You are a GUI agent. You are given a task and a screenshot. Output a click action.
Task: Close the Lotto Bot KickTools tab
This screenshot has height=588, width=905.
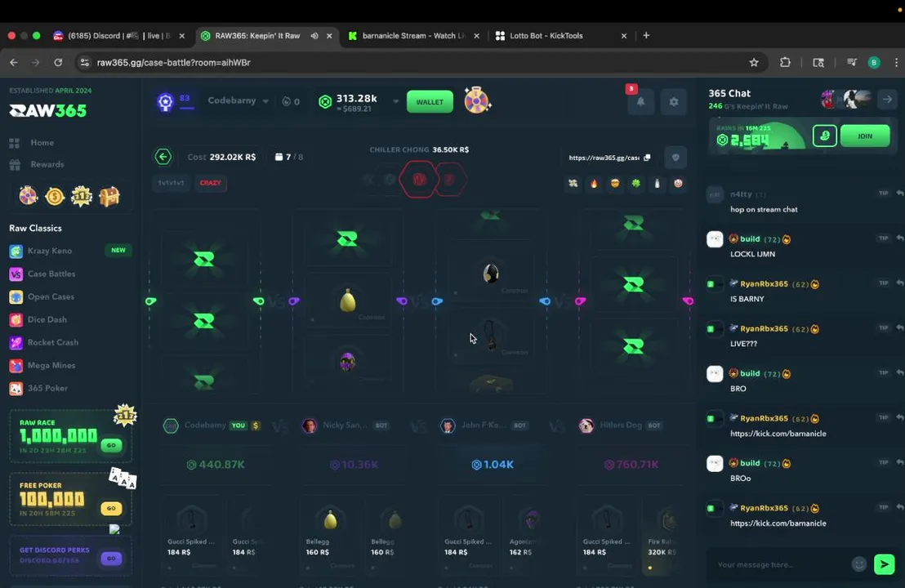click(x=624, y=36)
